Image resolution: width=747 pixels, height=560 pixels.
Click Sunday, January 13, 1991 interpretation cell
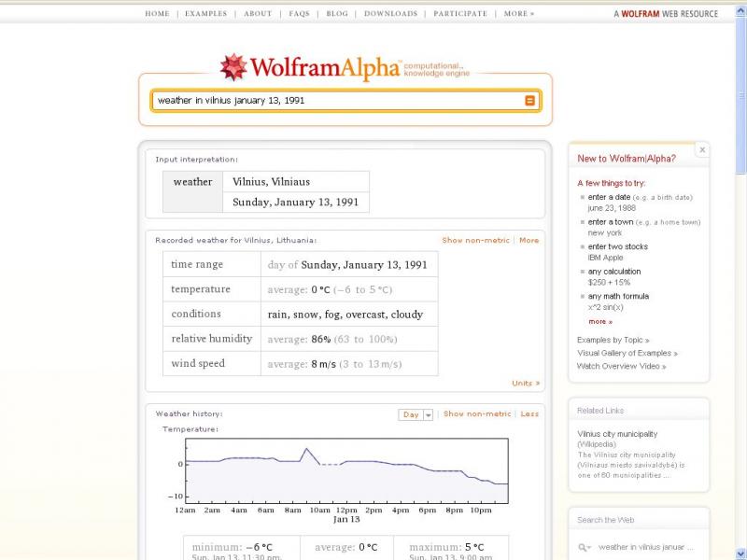coord(295,203)
